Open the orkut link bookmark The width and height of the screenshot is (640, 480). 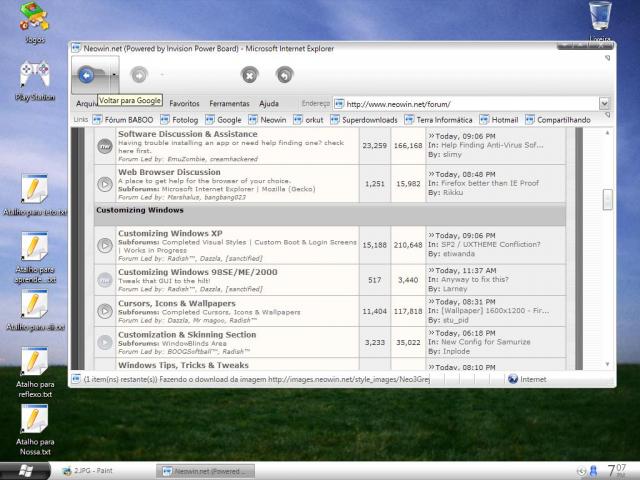[x=308, y=120]
